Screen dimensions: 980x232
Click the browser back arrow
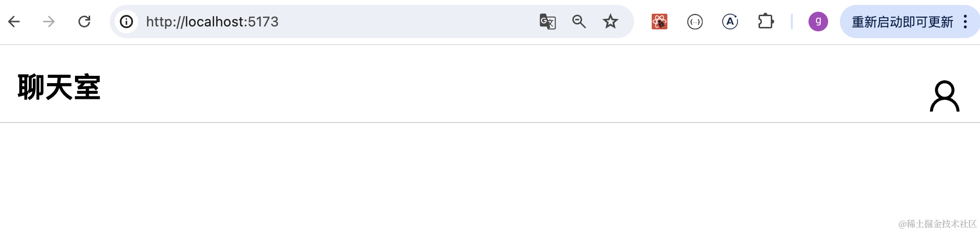[14, 22]
